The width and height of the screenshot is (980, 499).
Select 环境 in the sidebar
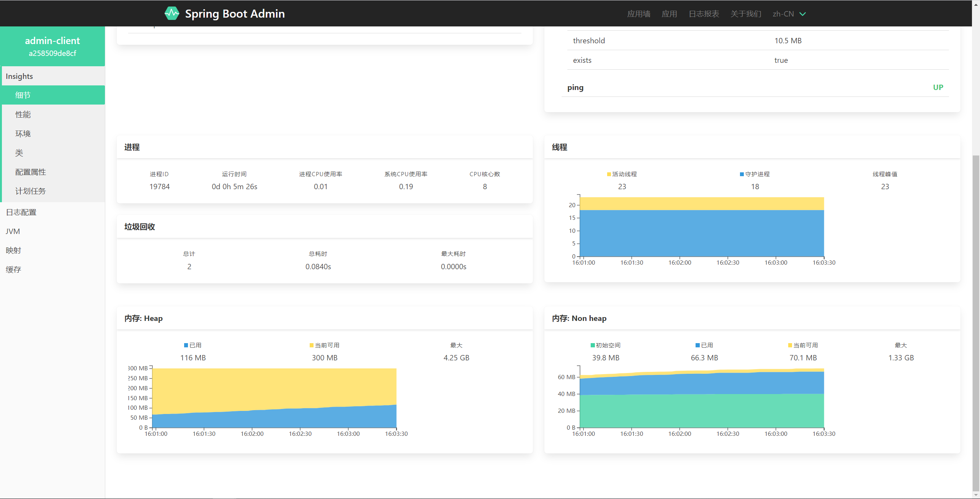pos(23,134)
